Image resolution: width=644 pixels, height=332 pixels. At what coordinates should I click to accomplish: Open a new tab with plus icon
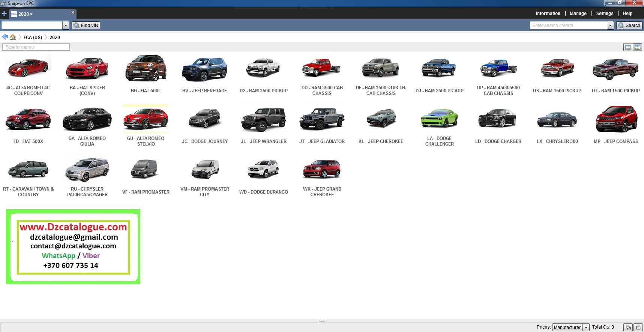tap(4, 14)
